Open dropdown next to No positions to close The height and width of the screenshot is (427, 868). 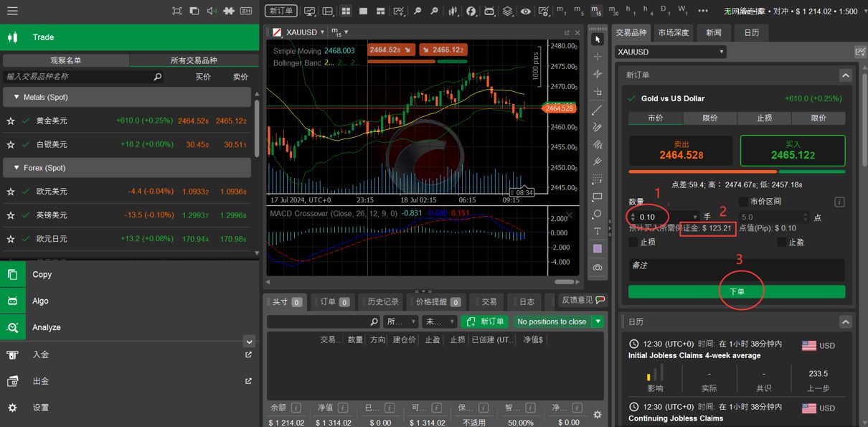coord(598,322)
